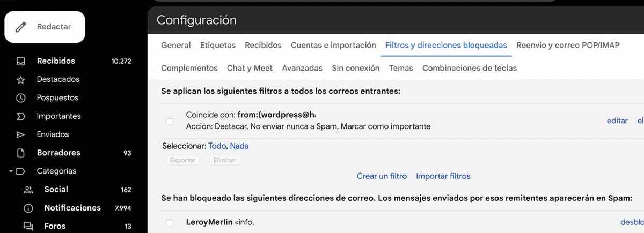Click the 10.272 Recibidos unread count
The height and width of the screenshot is (233, 644).
[x=121, y=61]
